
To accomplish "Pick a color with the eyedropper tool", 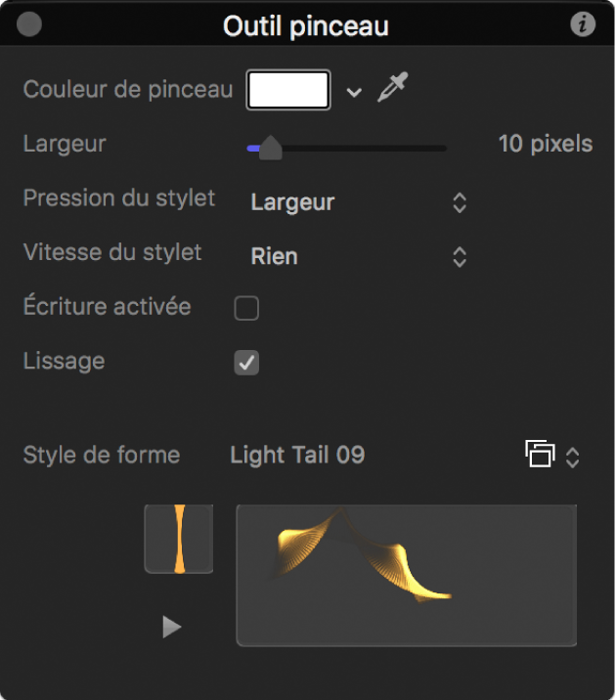I will pyautogui.click(x=392, y=89).
